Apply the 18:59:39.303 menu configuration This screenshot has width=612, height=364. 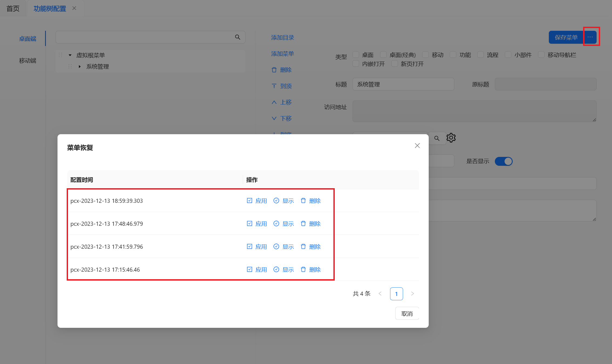click(x=257, y=201)
